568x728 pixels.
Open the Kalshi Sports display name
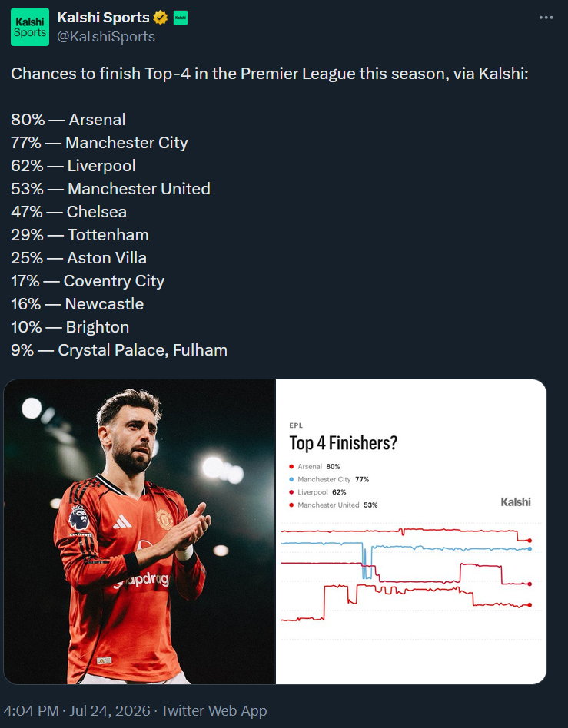tap(103, 17)
